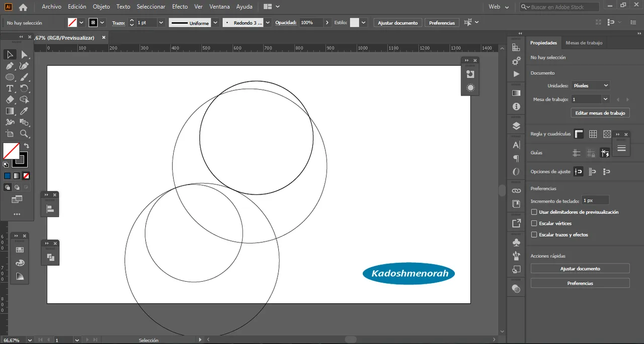Toggle transparency grid button
Image resolution: width=644 pixels, height=344 pixels.
607,134
